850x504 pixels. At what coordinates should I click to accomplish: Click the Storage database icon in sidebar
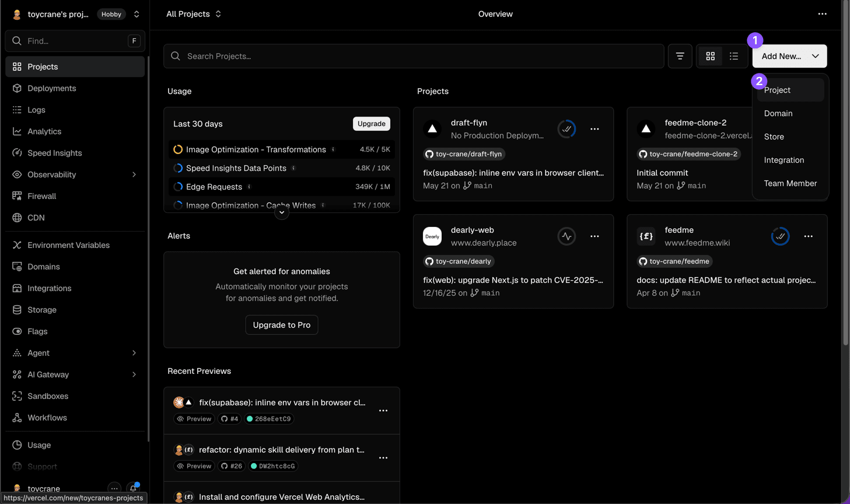[17, 310]
